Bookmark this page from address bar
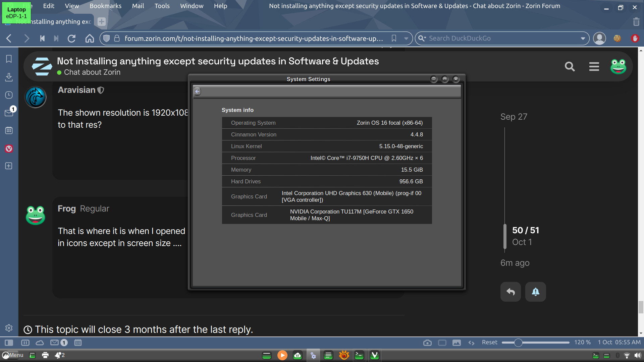This screenshot has width=644, height=362. [x=394, y=38]
